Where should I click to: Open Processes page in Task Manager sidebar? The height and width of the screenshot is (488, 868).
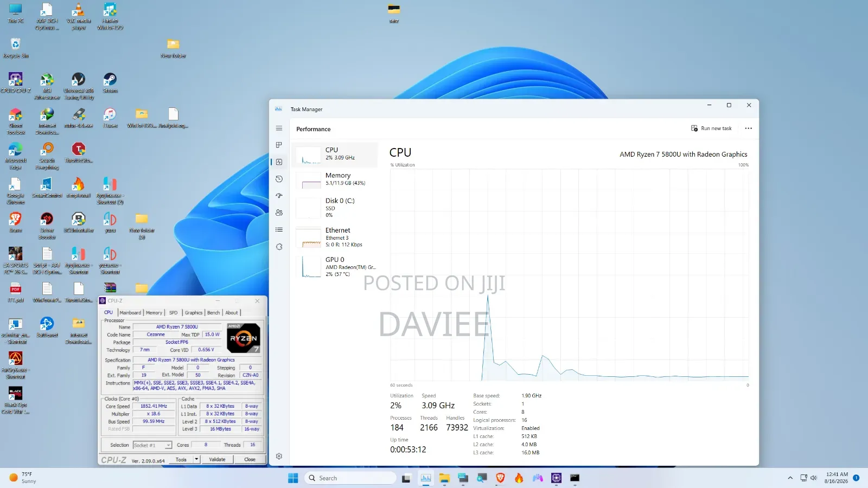(x=279, y=145)
